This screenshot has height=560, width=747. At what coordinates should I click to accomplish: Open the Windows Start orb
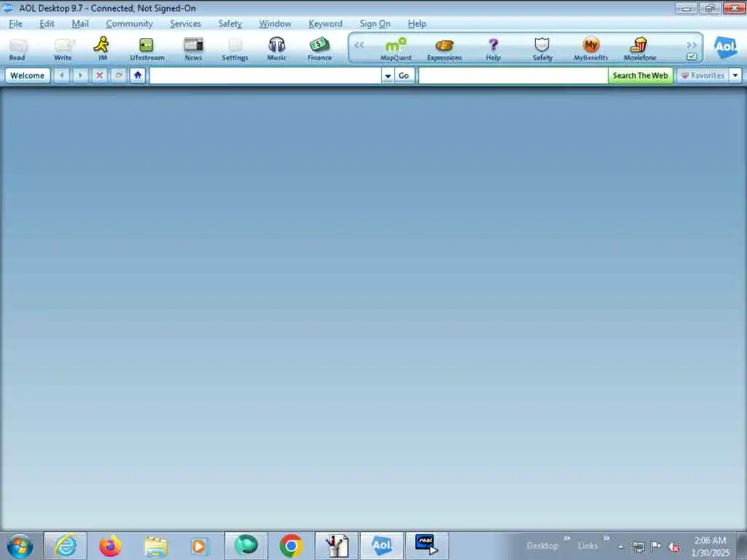(x=20, y=545)
